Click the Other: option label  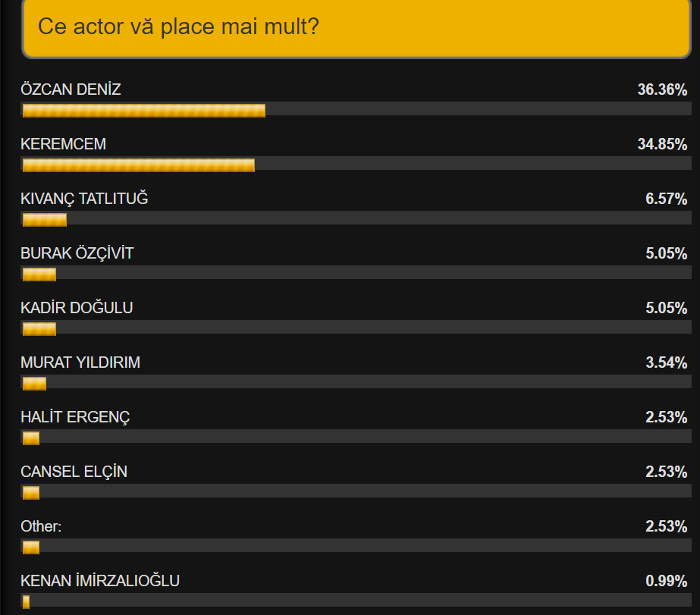pos(41,526)
